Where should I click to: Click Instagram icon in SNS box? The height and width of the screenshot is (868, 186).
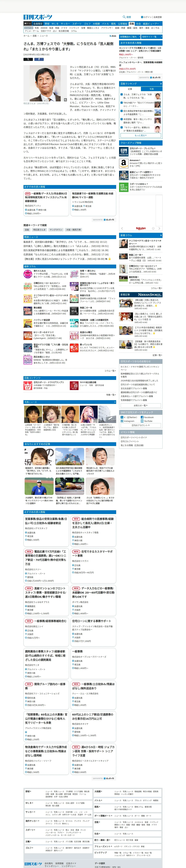pyautogui.click(x=122, y=421)
